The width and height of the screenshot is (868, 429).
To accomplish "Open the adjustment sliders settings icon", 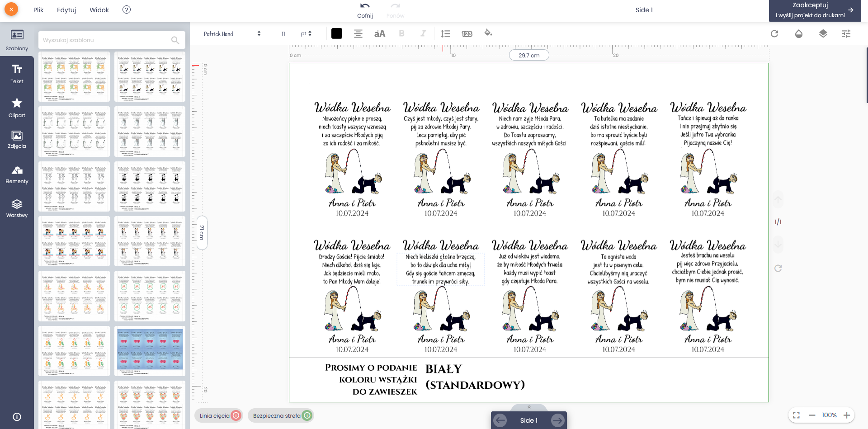I will point(846,33).
